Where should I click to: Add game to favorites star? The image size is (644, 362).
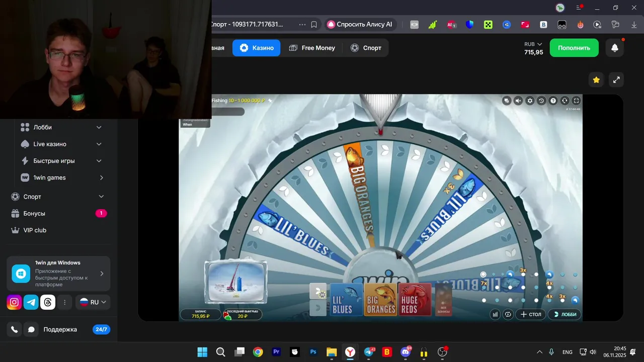point(596,79)
